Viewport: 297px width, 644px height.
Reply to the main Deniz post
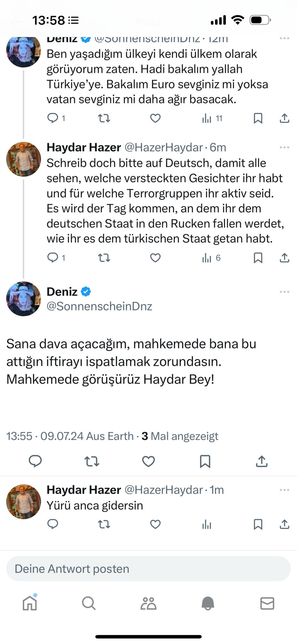pyautogui.click(x=35, y=461)
